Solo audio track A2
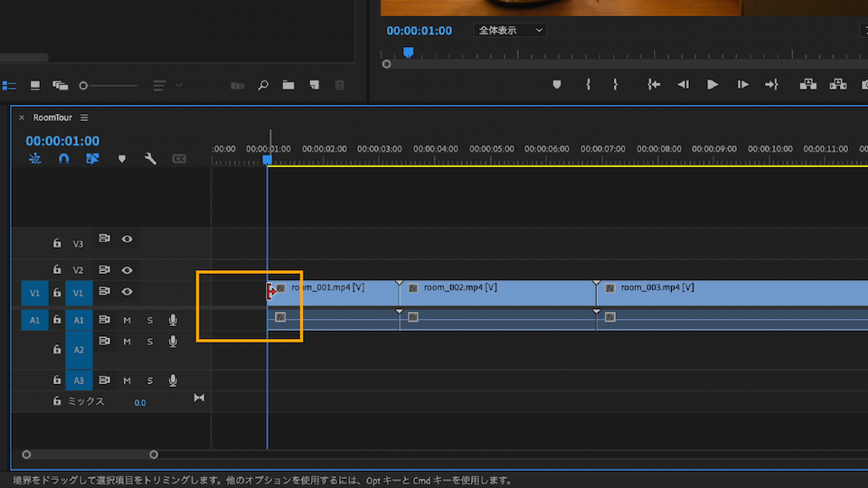The image size is (868, 488). [x=150, y=342]
